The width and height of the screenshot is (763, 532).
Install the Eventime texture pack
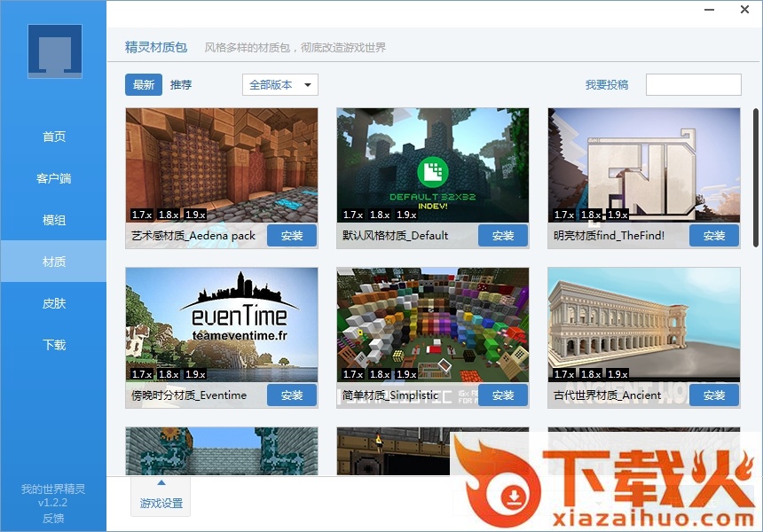tap(292, 395)
